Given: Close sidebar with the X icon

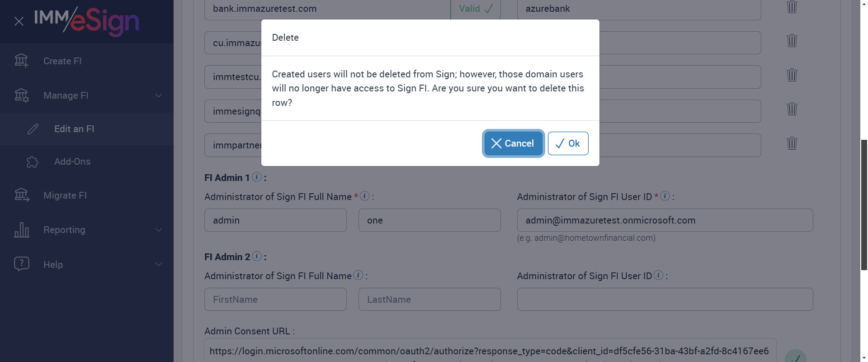Looking at the screenshot, I should click(x=19, y=21).
